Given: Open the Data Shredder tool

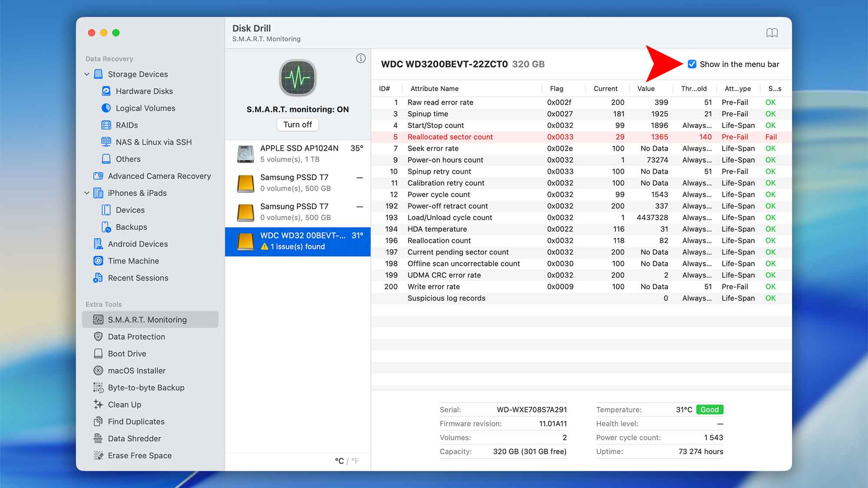Looking at the screenshot, I should tap(135, 439).
